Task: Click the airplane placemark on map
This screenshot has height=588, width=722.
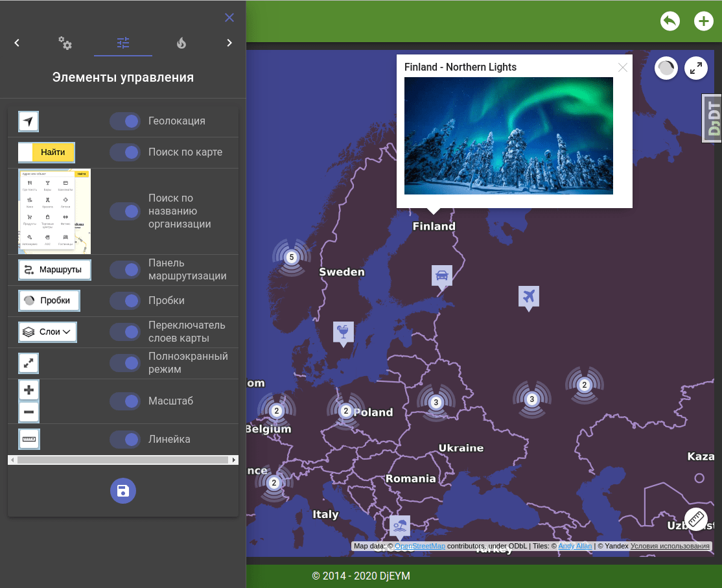Action: pos(529,298)
